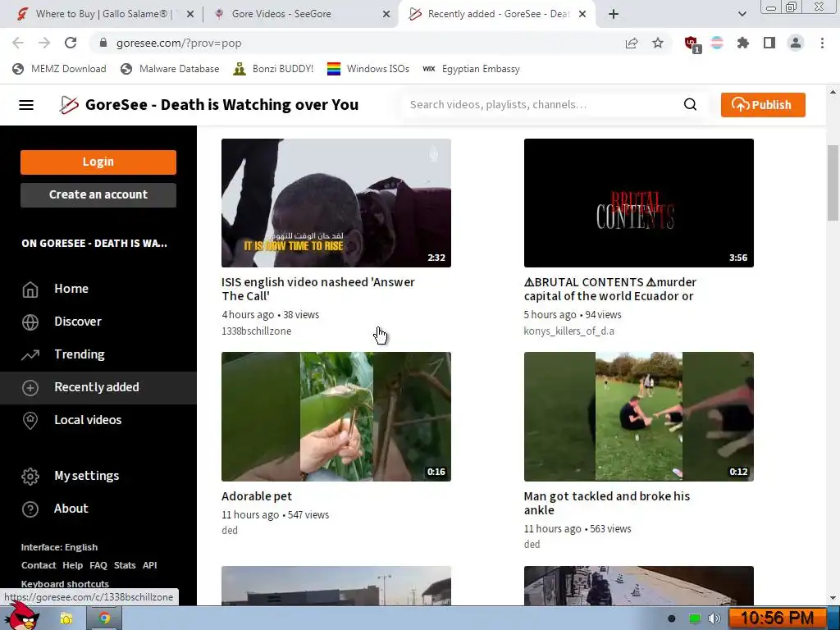This screenshot has height=630, width=840.
Task: Open the hamburger sidebar menu
Action: (26, 105)
